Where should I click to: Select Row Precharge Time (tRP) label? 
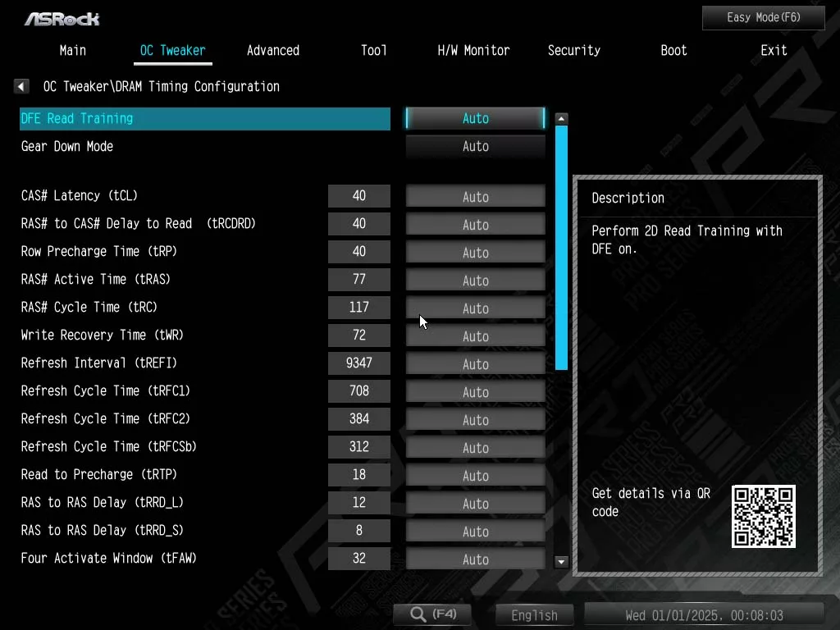[99, 251]
